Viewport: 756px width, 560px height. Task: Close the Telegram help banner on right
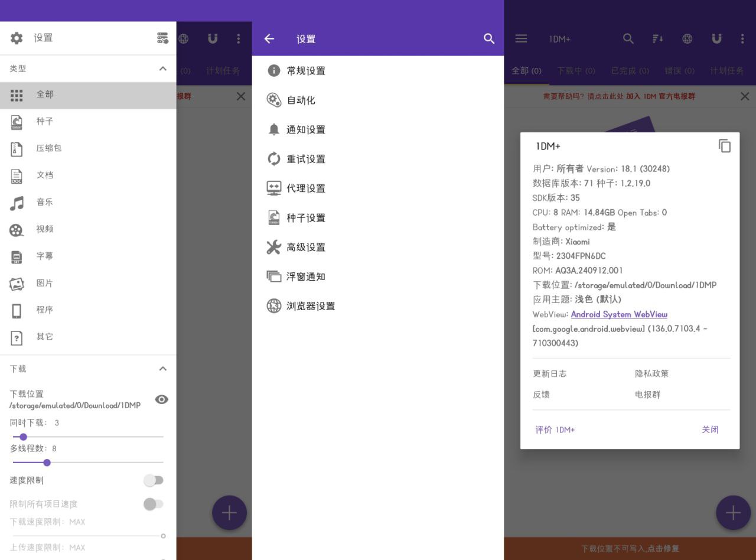pos(745,96)
